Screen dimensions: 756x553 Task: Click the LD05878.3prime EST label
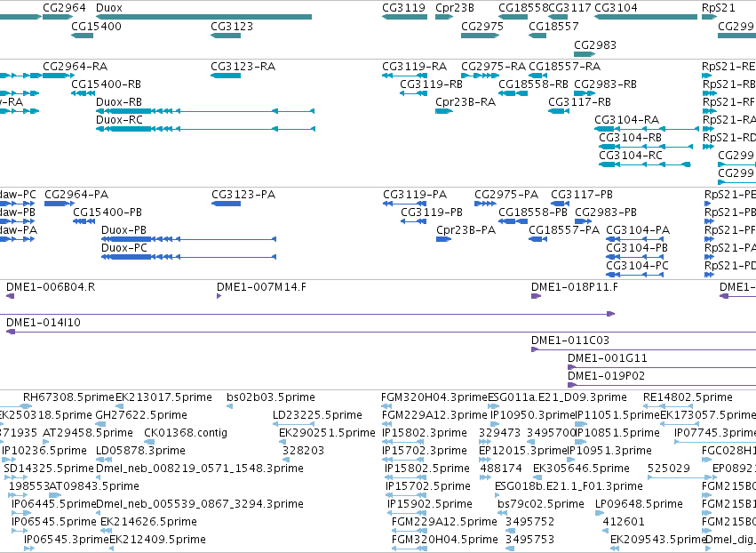coord(140,451)
